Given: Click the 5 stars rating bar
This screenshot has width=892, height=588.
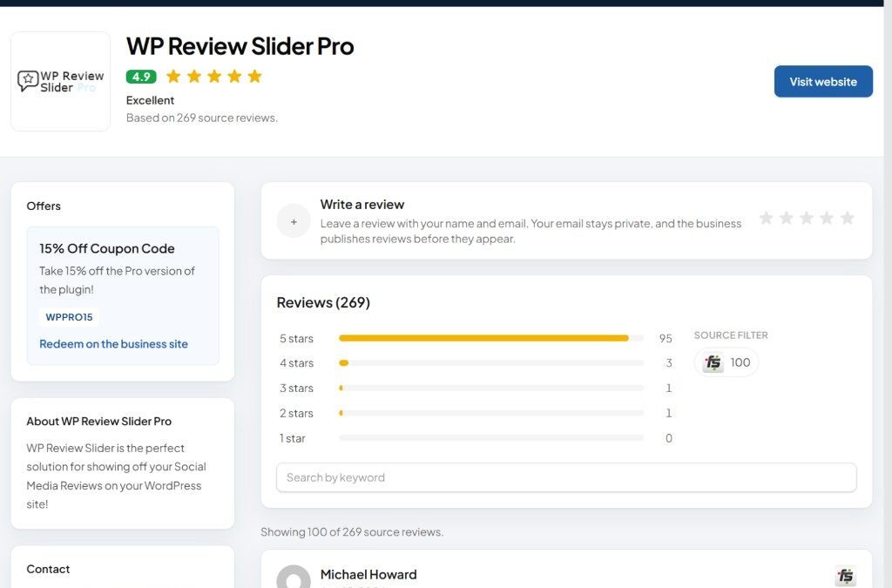Looking at the screenshot, I should coord(491,338).
